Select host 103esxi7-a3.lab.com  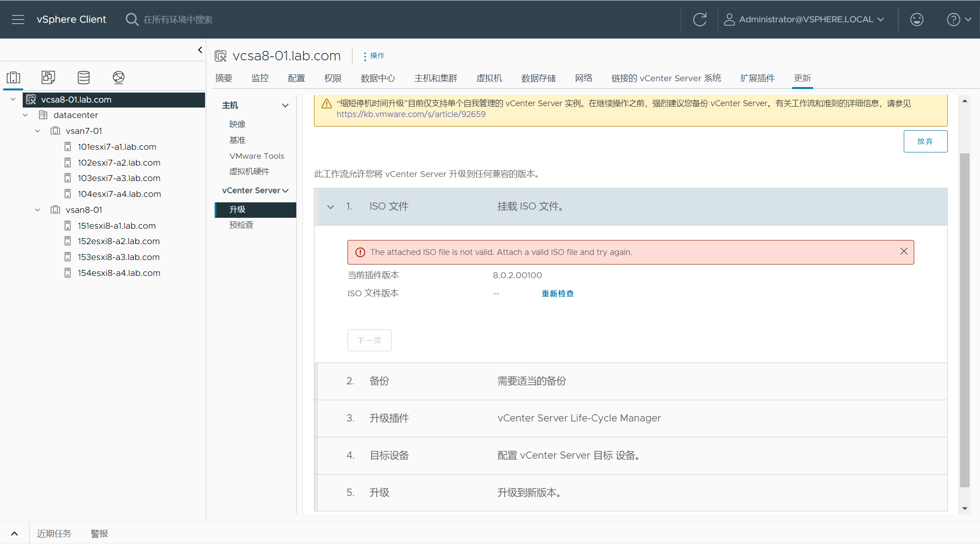point(119,178)
